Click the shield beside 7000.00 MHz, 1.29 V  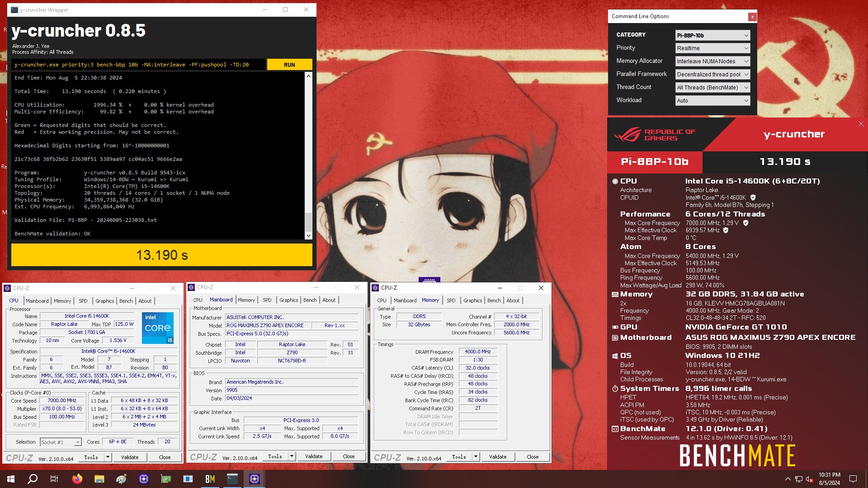pos(745,223)
